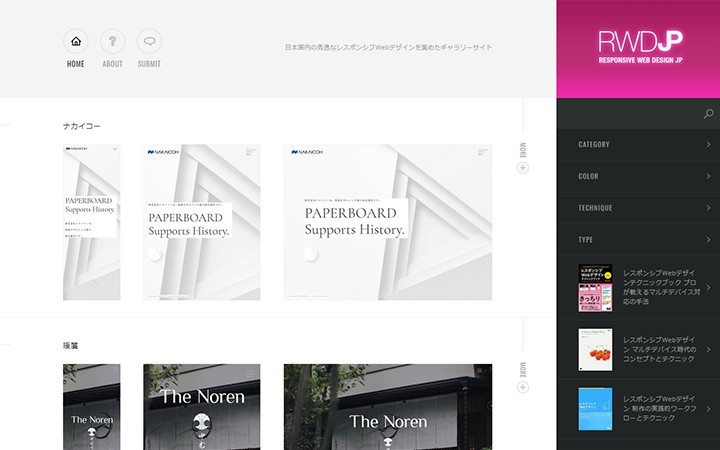This screenshot has height=450, width=720.
Task: Open the RWD JP logo
Action: click(x=640, y=46)
